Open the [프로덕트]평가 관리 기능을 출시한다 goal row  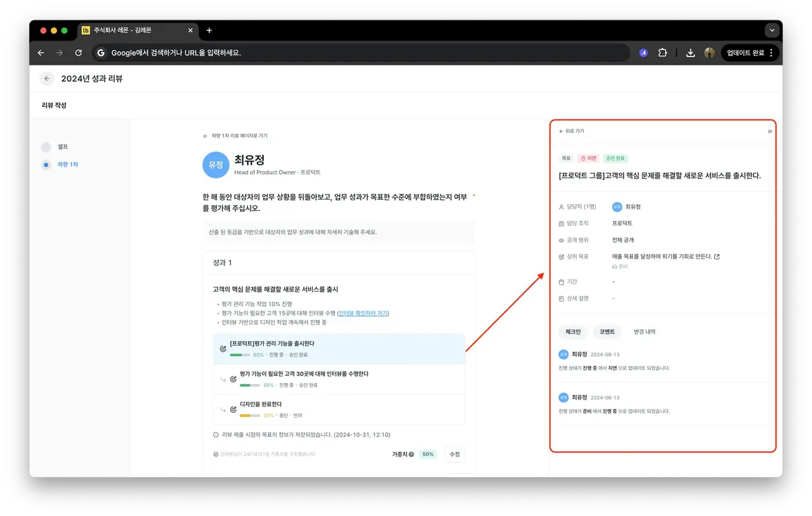339,349
